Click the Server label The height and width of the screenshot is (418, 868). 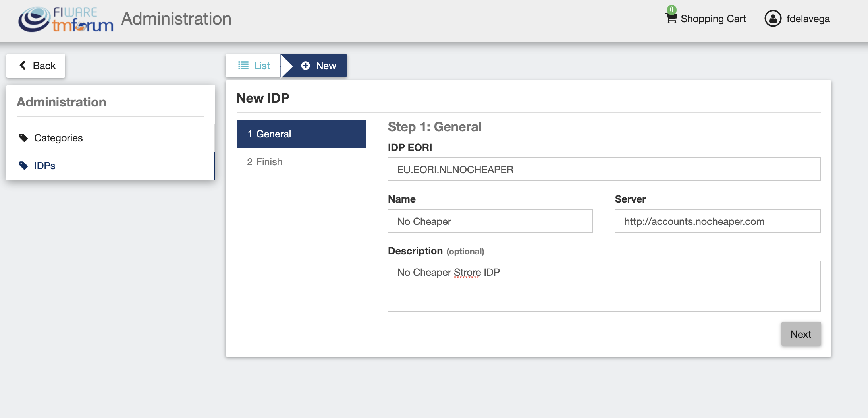tap(630, 199)
